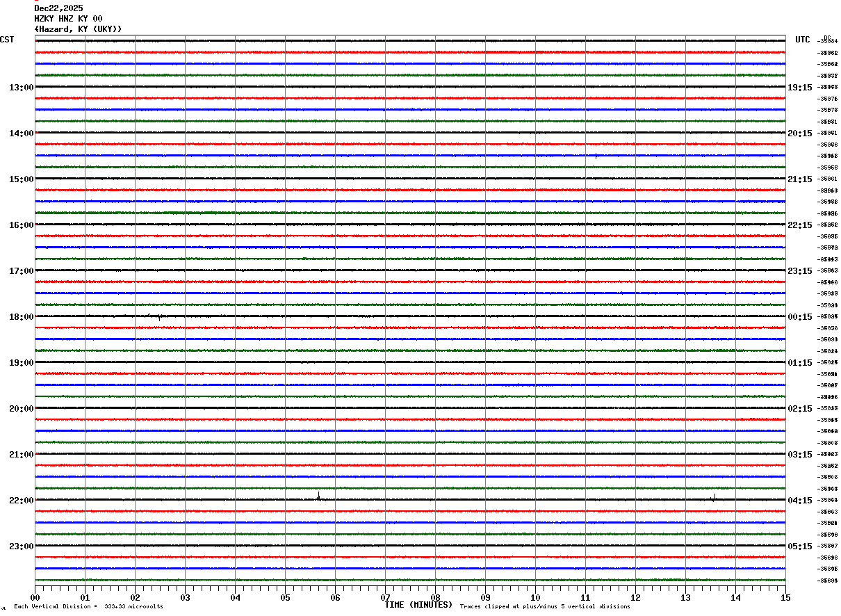Click the CST time zone header

7,40
